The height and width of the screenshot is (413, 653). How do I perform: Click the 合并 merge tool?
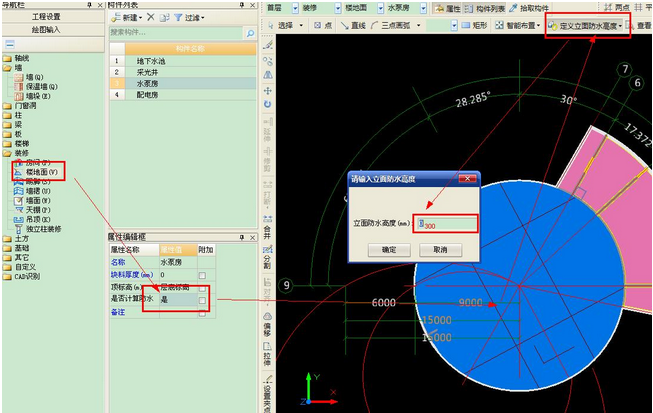point(267,227)
